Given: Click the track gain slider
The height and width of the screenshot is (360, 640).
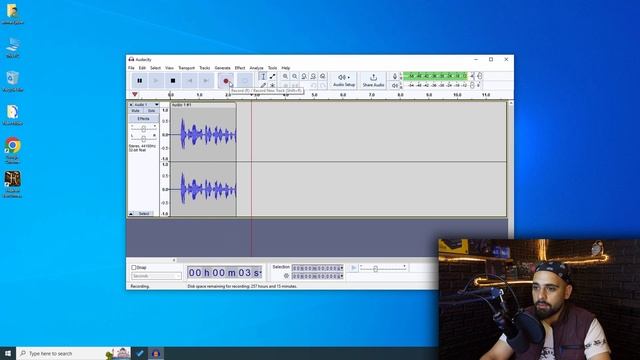Looking at the screenshot, I should [144, 129].
